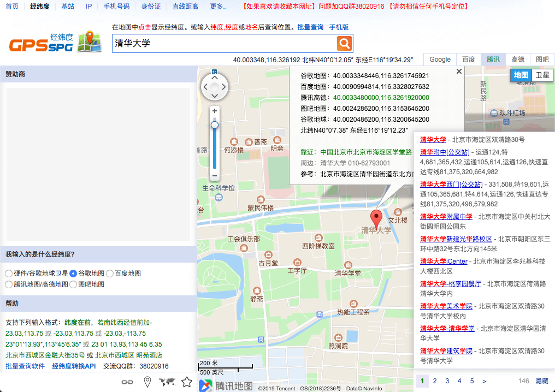Switch map view to 卫星 satellite

[x=541, y=75]
